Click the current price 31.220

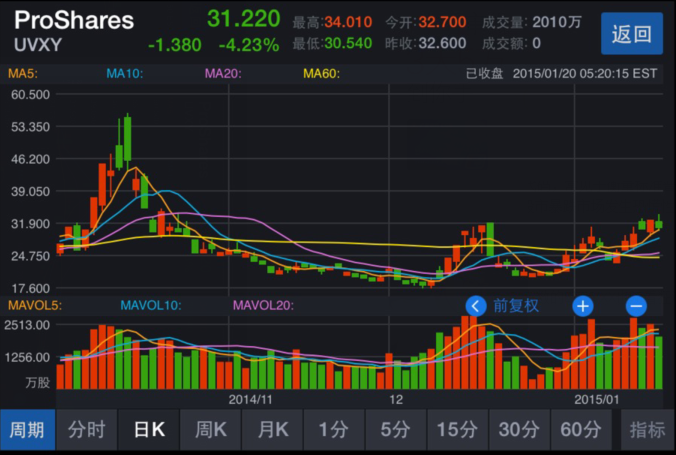coord(244,19)
